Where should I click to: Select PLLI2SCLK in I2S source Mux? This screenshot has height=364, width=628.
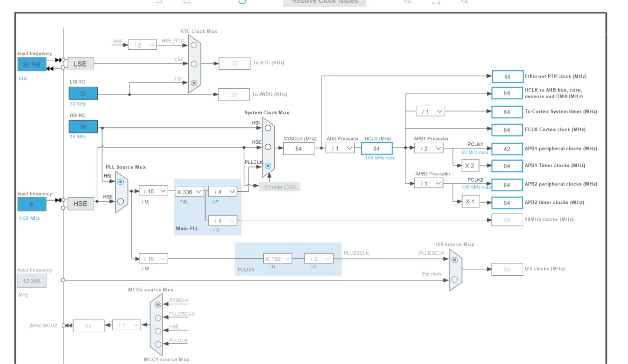tap(455, 260)
